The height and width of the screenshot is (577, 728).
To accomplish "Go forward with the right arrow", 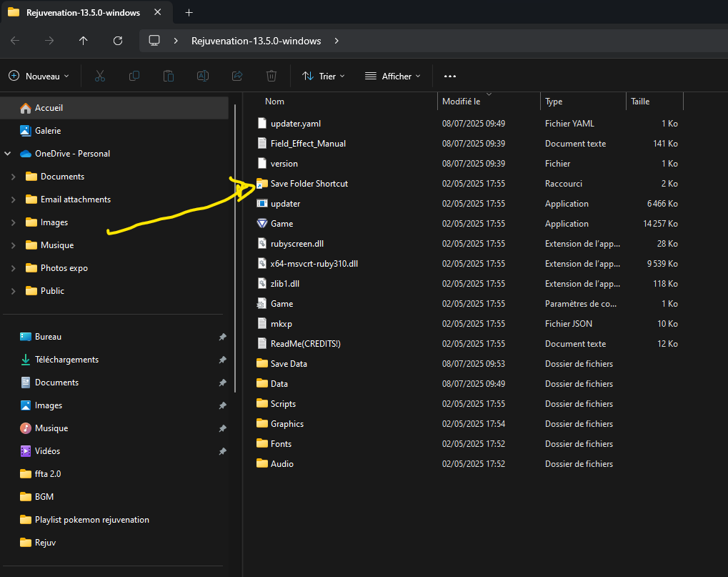I will click(49, 41).
